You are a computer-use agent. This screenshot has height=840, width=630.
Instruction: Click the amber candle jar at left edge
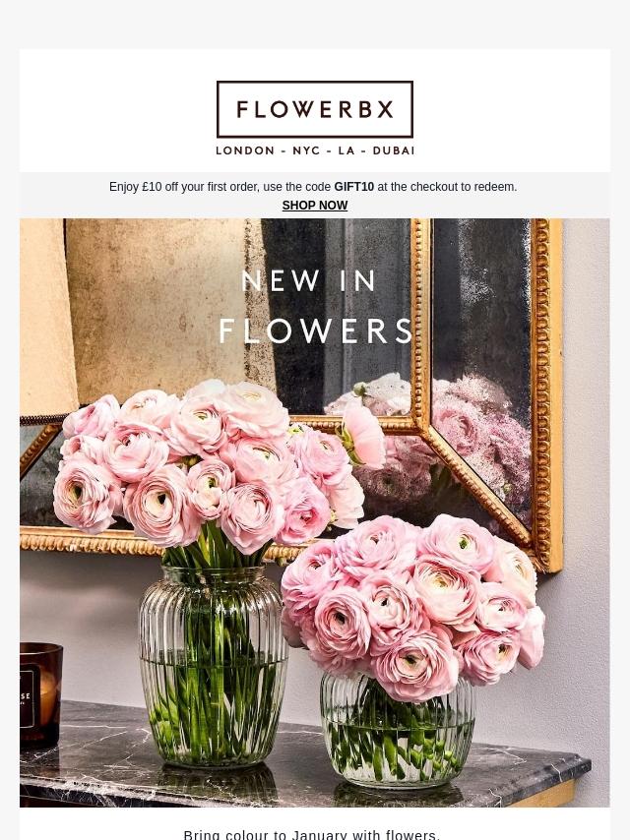coord(40,694)
